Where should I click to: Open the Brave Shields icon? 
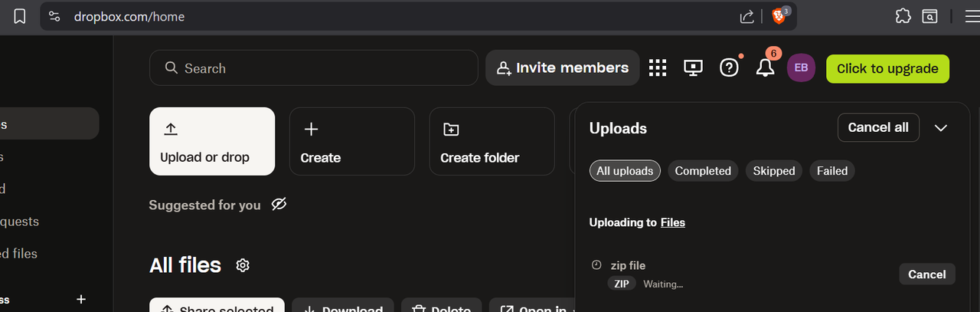tap(779, 15)
